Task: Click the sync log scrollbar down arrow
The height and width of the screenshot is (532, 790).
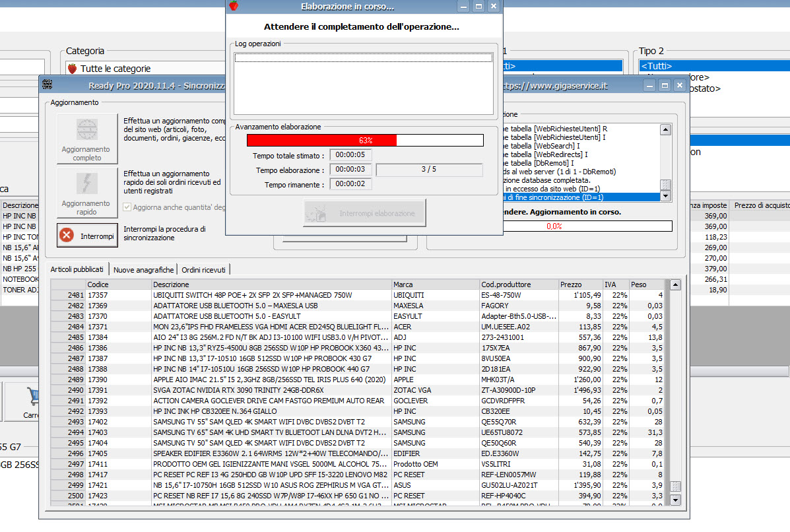Action: [x=665, y=196]
